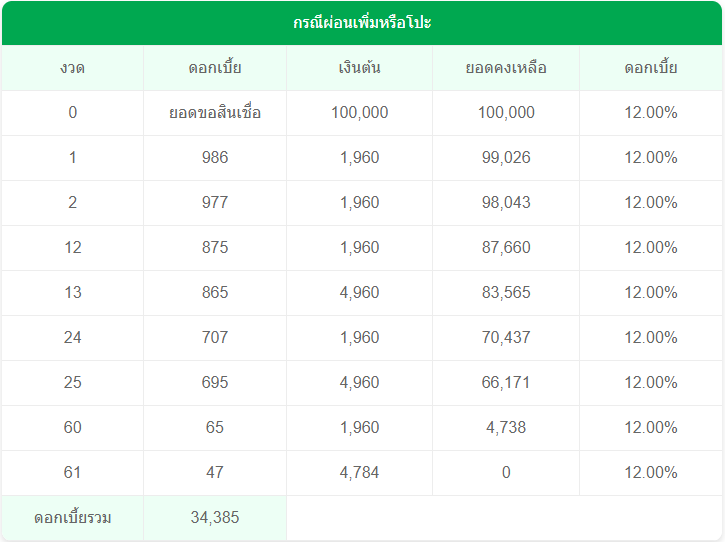Select installment number 12 cell
Image resolution: width=725 pixels, height=542 pixels.
pyautogui.click(x=72, y=248)
